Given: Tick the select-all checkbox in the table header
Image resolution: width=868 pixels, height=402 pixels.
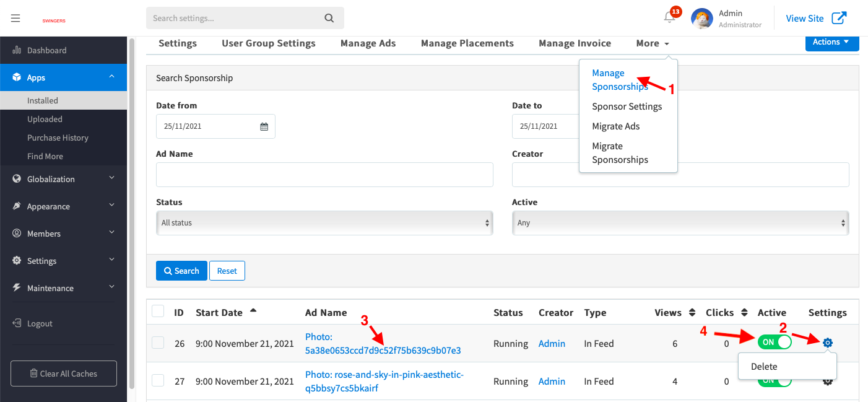Looking at the screenshot, I should [x=158, y=311].
